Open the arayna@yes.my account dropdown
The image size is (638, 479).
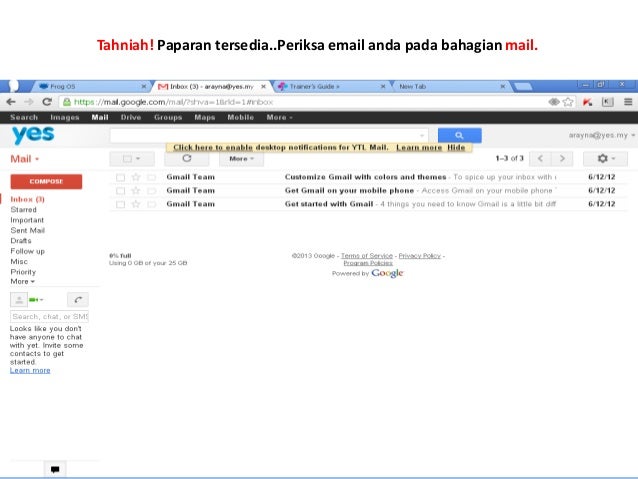tap(602, 135)
